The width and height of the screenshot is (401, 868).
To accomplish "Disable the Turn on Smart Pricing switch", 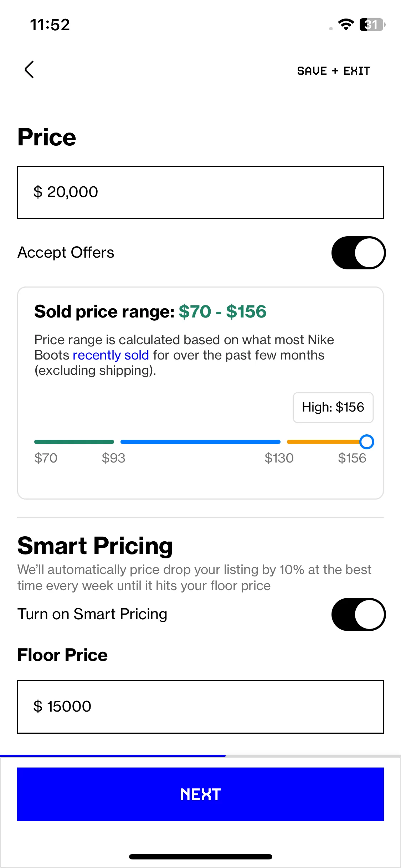I will click(x=359, y=614).
